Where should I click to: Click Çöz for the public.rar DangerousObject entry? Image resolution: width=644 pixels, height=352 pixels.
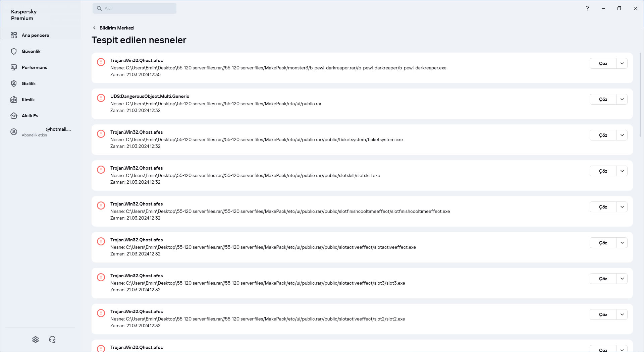click(x=603, y=99)
